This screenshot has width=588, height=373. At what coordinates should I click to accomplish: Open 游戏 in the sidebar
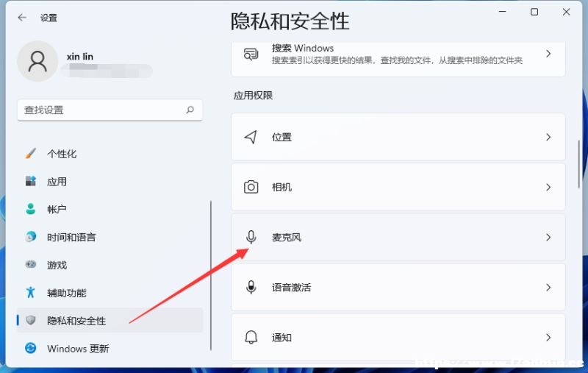[x=110, y=265]
